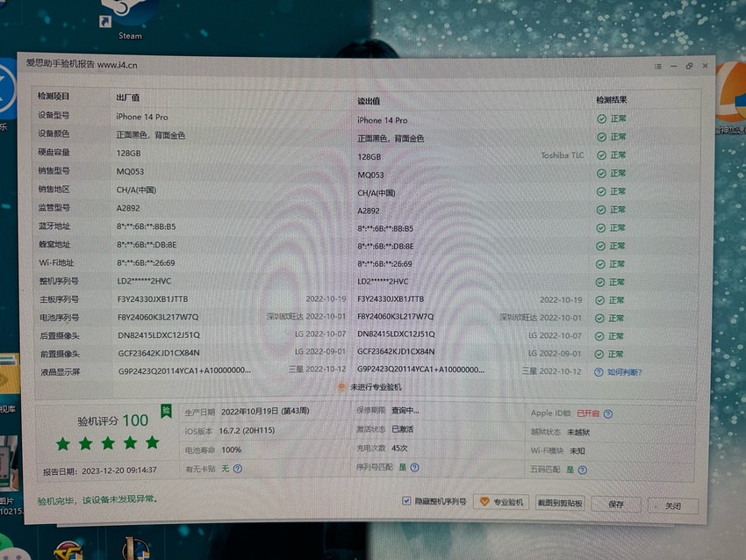This screenshot has height=560, width=746.
Task: Click the 验机完毕 status message
Action: pos(97,499)
